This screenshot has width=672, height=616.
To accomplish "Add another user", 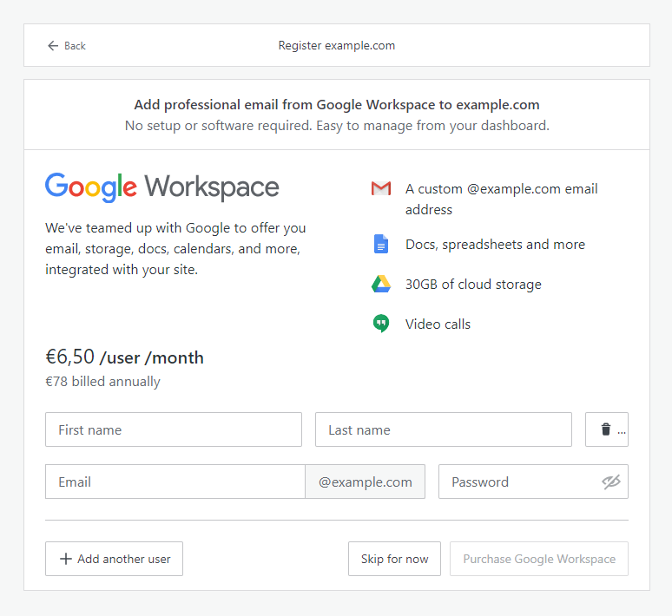I will tap(114, 559).
